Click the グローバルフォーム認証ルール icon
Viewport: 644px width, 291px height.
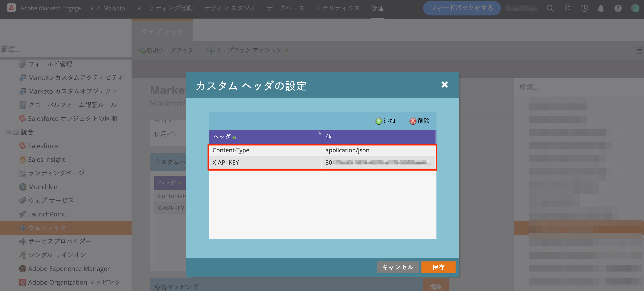coord(23,105)
